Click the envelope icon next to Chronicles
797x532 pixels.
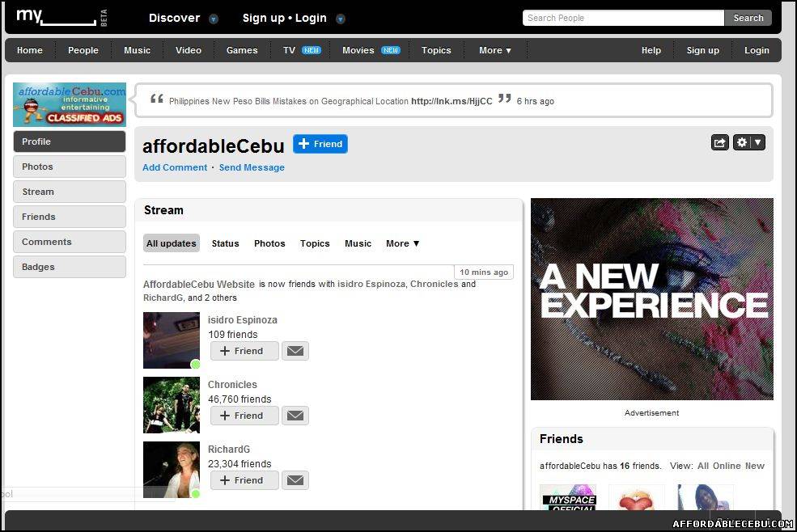pos(295,416)
